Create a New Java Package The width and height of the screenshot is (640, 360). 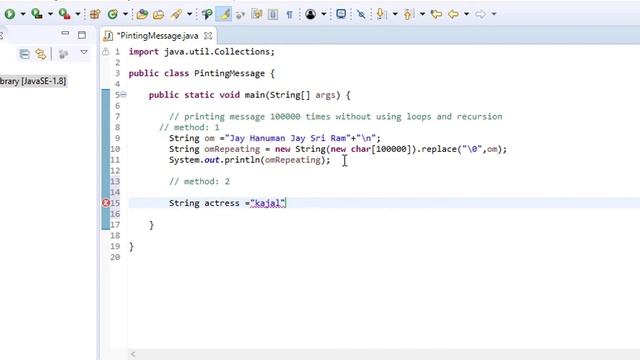click(95, 14)
